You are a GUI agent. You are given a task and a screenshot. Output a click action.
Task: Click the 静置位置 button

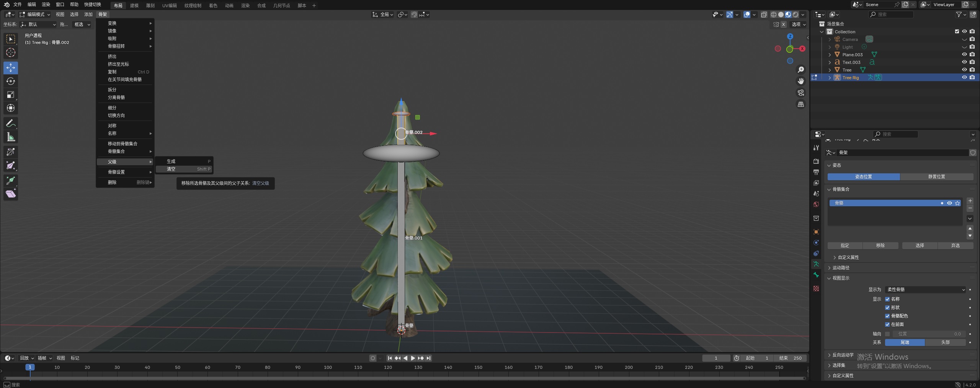click(x=936, y=177)
